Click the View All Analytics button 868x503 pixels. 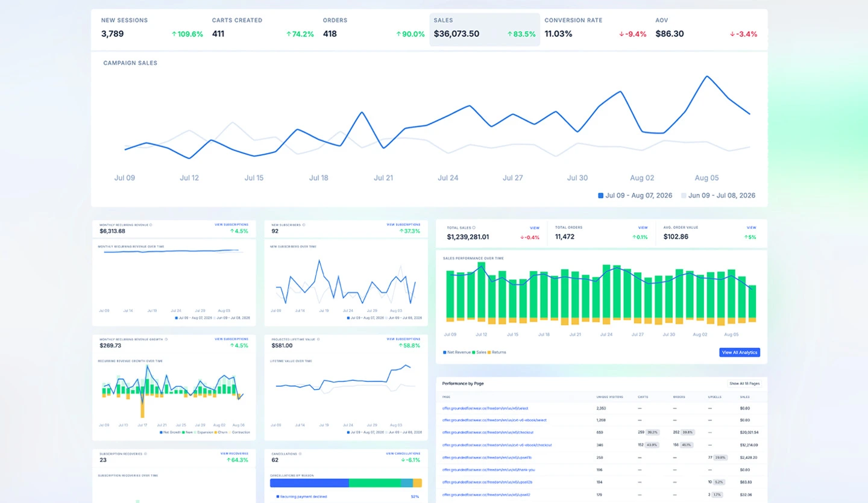click(740, 352)
